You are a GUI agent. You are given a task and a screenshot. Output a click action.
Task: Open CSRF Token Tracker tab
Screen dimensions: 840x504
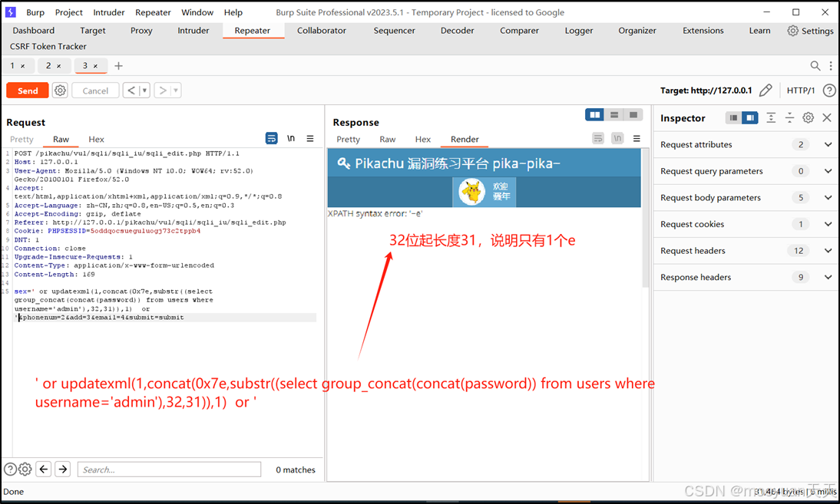[x=48, y=47]
